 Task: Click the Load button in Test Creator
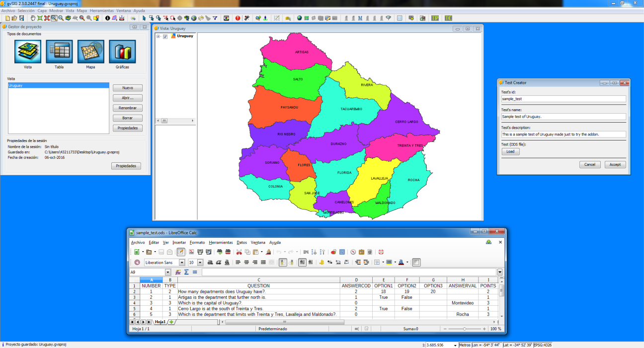[x=510, y=151]
